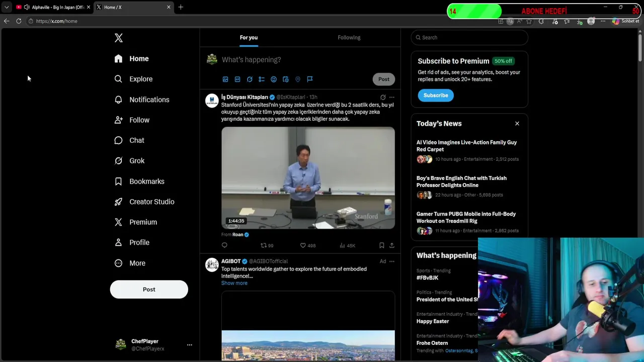The image size is (644, 362).
Task: Reload the page in the browser
Action: pos(19,21)
